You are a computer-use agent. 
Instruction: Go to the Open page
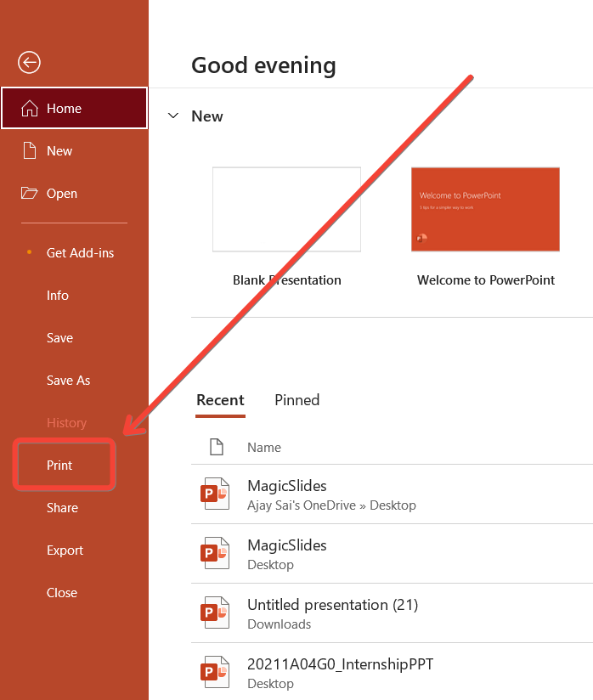pyautogui.click(x=74, y=193)
